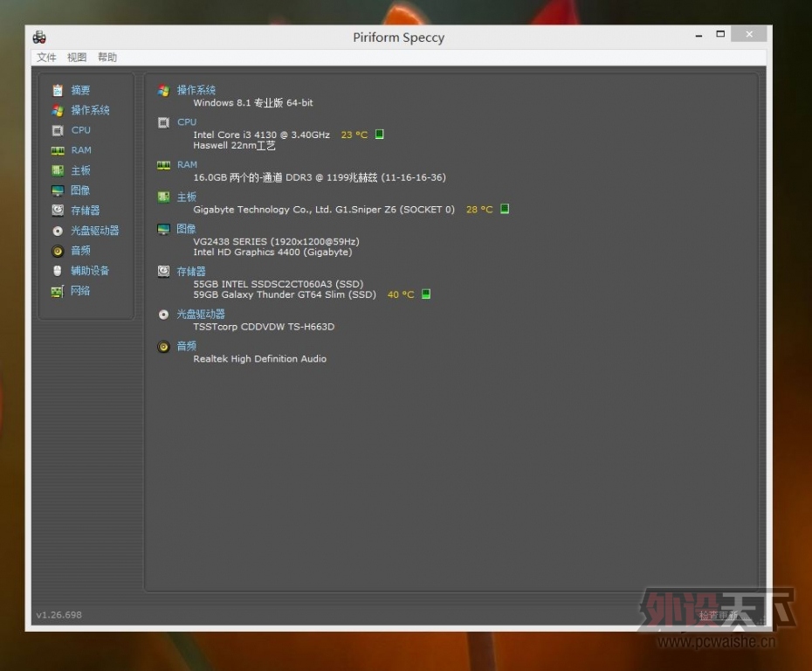Screen dimensions: 812x671
Task: Open 辅助设备 section label in sidebar
Action: click(90, 271)
